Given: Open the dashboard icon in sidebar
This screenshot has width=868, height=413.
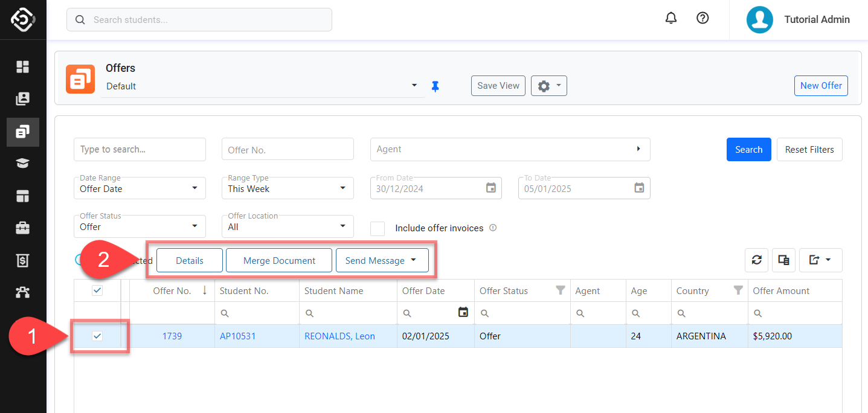Looking at the screenshot, I should (x=23, y=66).
